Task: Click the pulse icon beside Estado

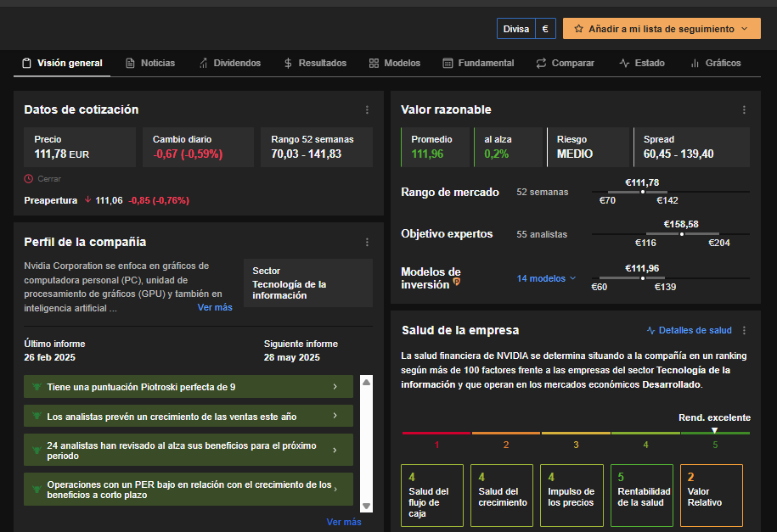Action: pos(624,63)
